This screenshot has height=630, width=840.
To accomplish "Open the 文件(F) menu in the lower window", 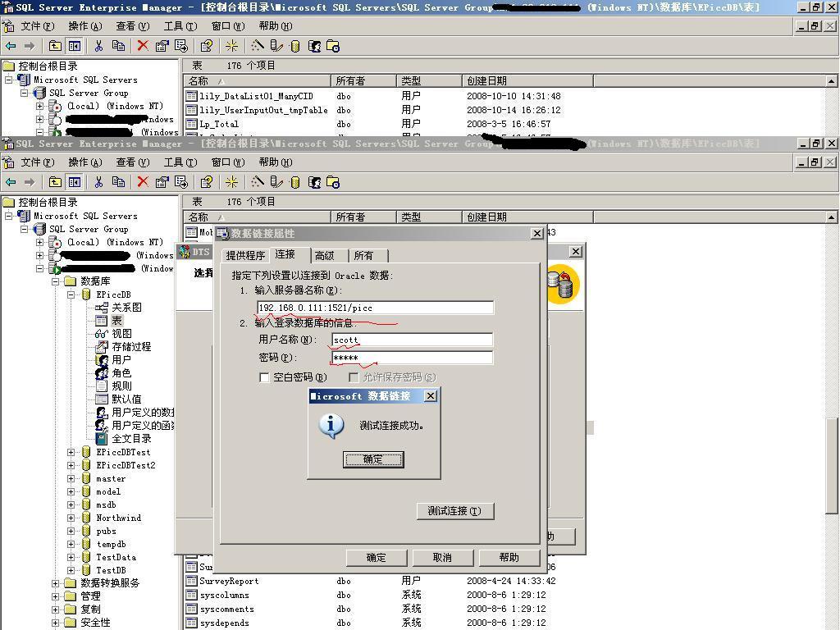I will point(38,162).
